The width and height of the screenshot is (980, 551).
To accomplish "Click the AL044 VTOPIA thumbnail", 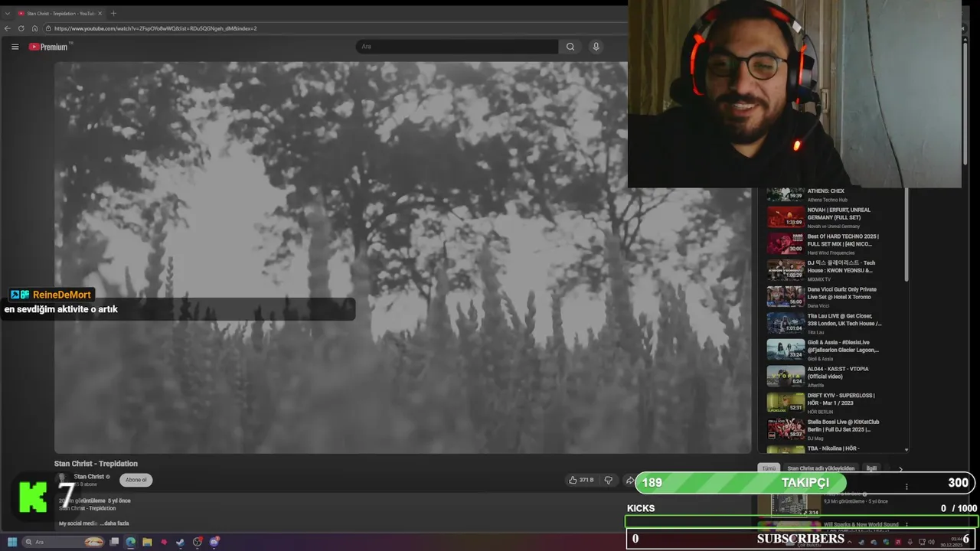I will [786, 377].
